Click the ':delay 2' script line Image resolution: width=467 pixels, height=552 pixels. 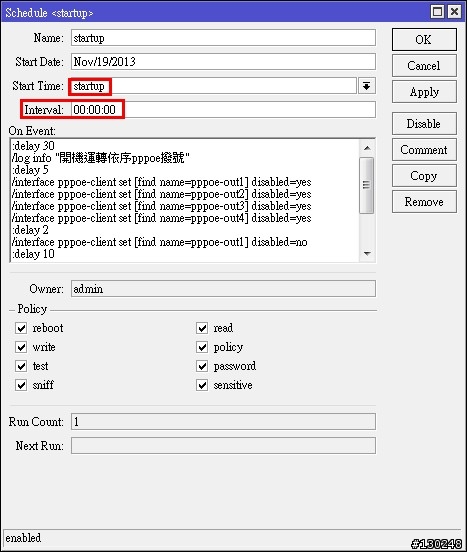click(30, 230)
